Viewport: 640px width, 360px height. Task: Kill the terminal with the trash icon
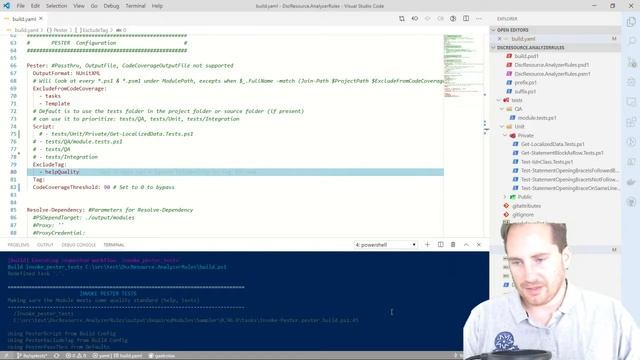(453, 244)
